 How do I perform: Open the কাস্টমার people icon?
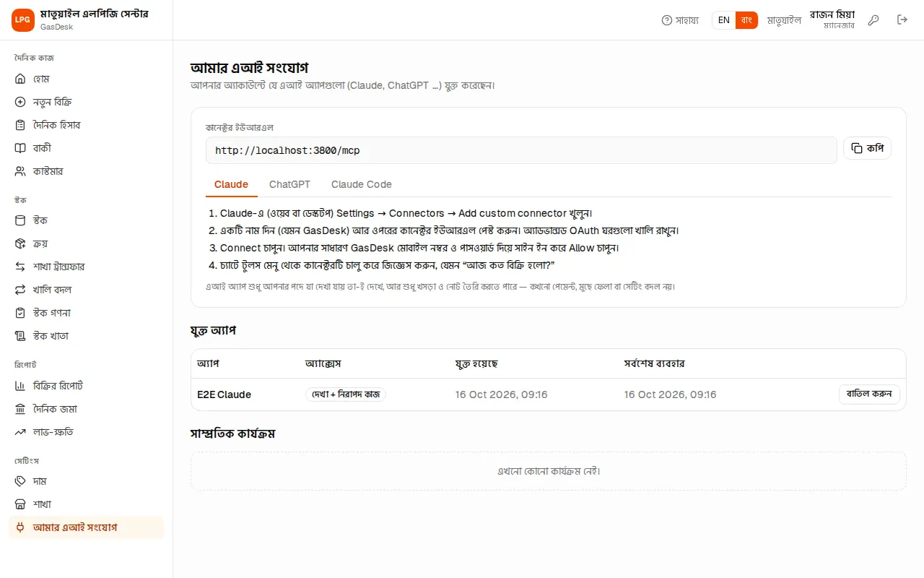coord(20,171)
